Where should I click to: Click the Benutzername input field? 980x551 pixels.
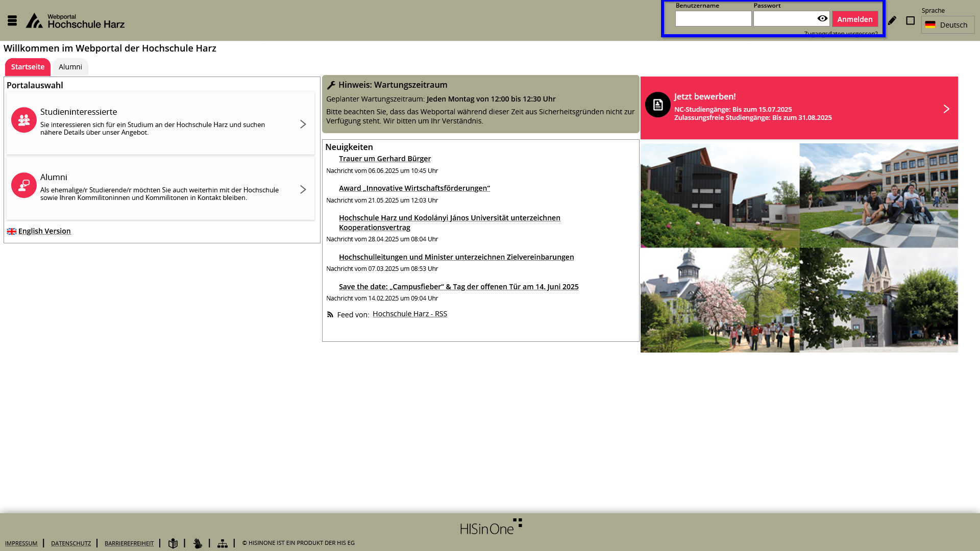coord(713,19)
